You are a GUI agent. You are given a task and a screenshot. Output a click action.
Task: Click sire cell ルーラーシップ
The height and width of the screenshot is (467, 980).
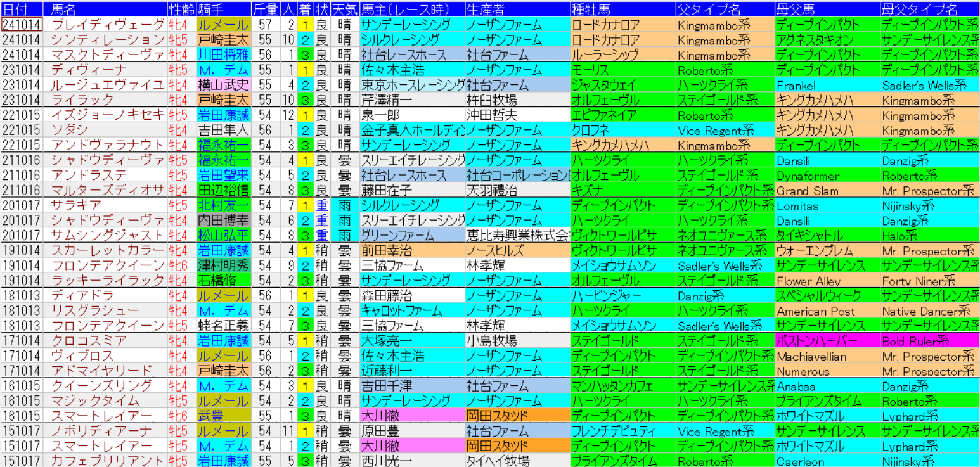click(622, 55)
